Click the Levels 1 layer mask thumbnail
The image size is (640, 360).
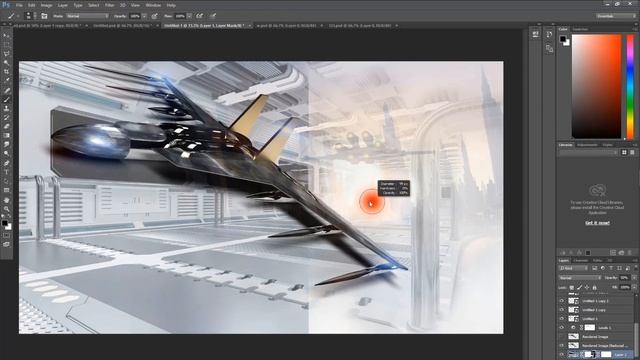point(590,328)
